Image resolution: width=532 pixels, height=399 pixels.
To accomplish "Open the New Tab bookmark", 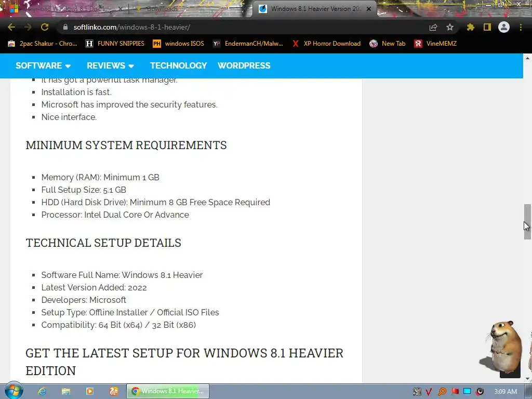I will (x=388, y=44).
